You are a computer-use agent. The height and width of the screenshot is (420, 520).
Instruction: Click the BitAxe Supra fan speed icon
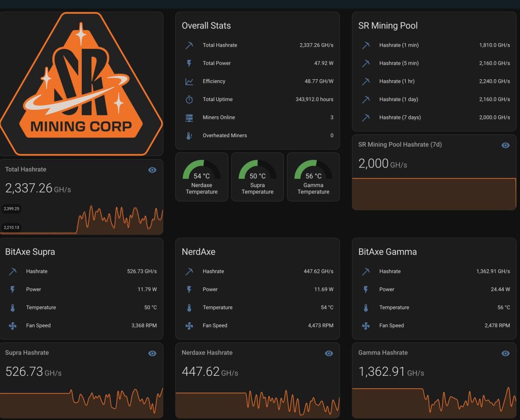12,326
